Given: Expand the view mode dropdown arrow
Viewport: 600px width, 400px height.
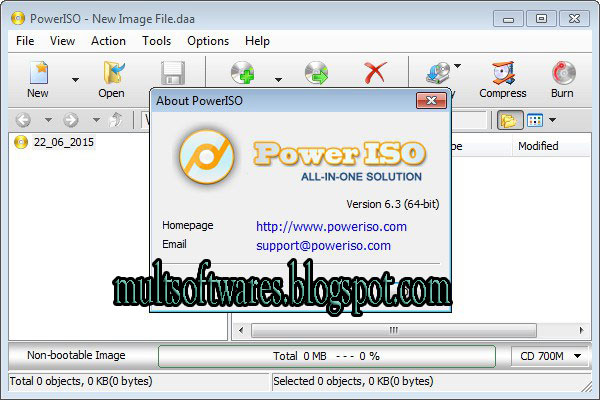Looking at the screenshot, I should pos(552,120).
